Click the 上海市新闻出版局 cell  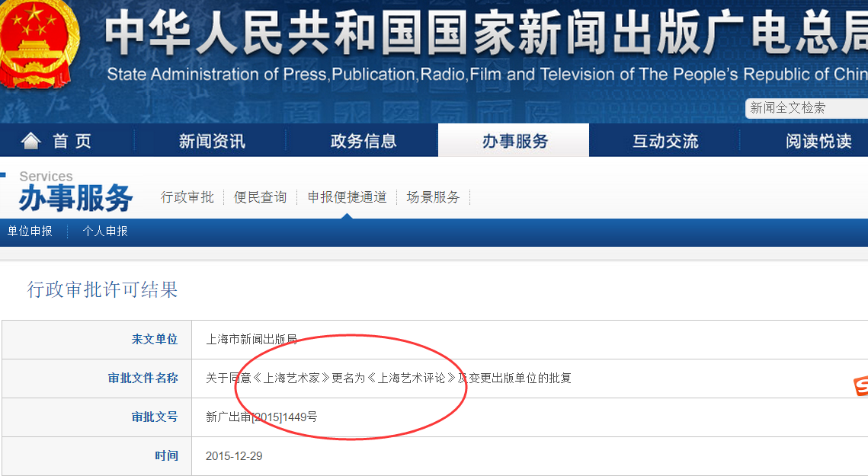(x=251, y=339)
